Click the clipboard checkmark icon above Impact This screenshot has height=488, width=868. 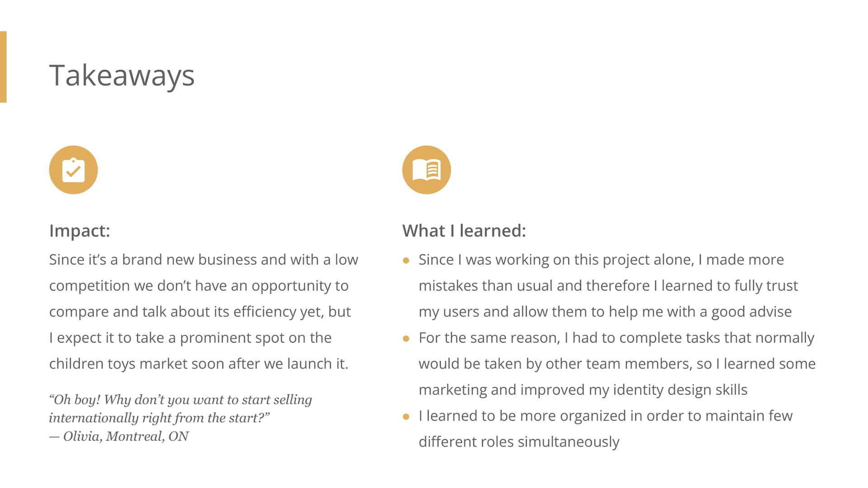pyautogui.click(x=73, y=170)
